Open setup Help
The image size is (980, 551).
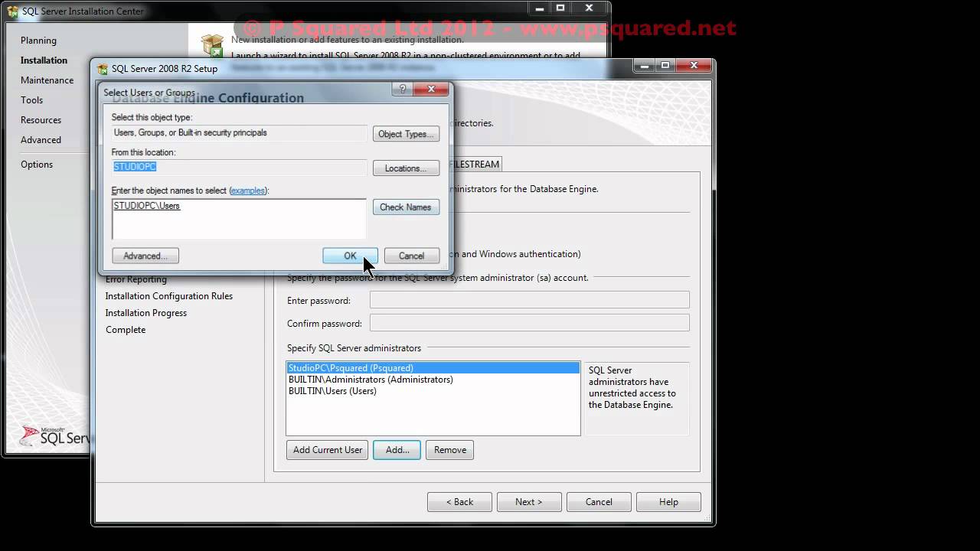pos(668,502)
